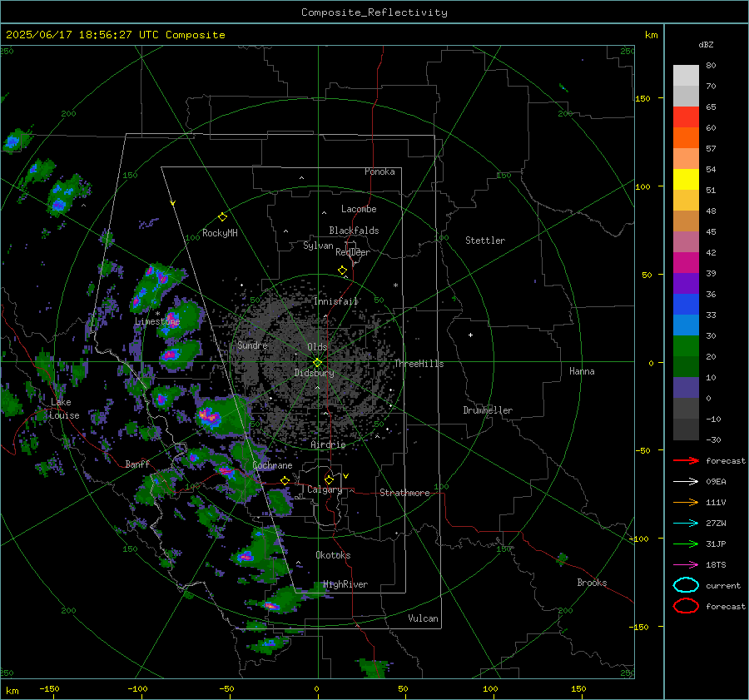Click the Composite_Reflectivity title text

pyautogui.click(x=374, y=12)
